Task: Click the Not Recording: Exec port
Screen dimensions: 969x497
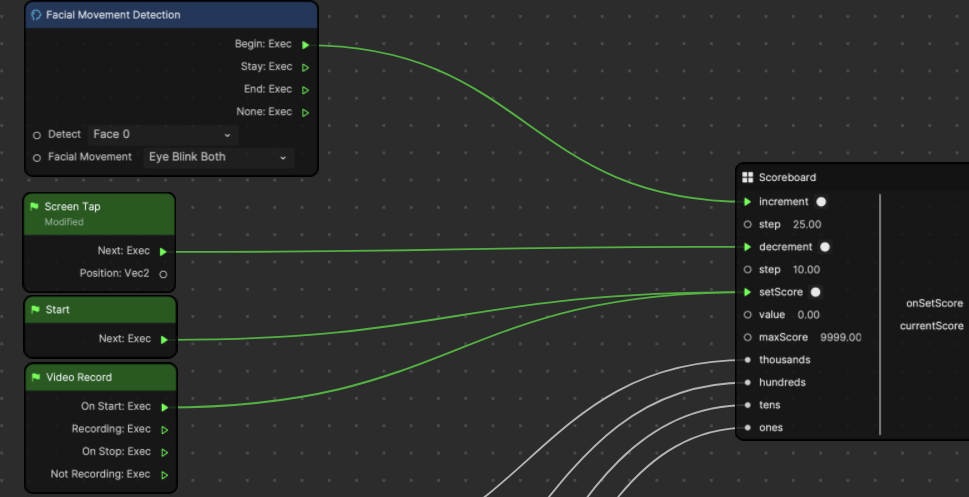Action: [x=164, y=475]
